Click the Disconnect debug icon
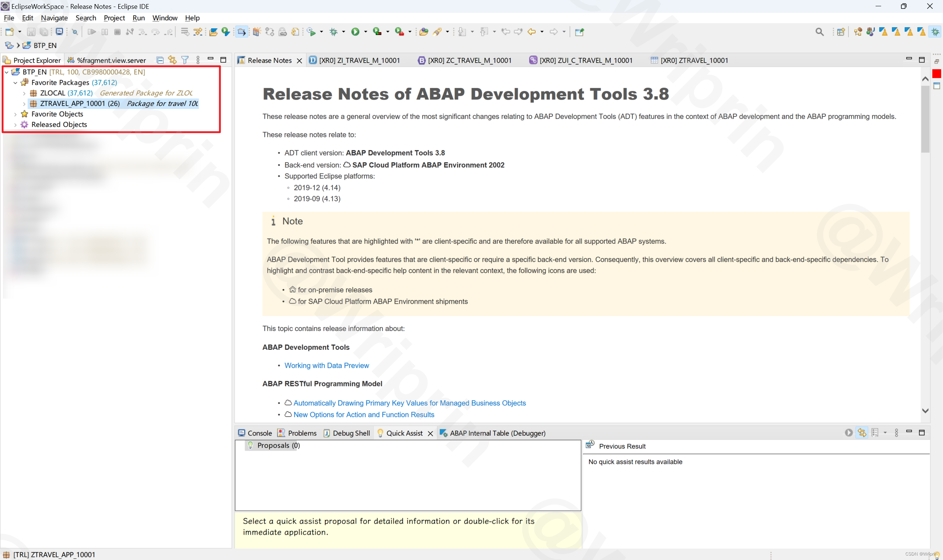Screen dimensions: 943x560 click(130, 32)
